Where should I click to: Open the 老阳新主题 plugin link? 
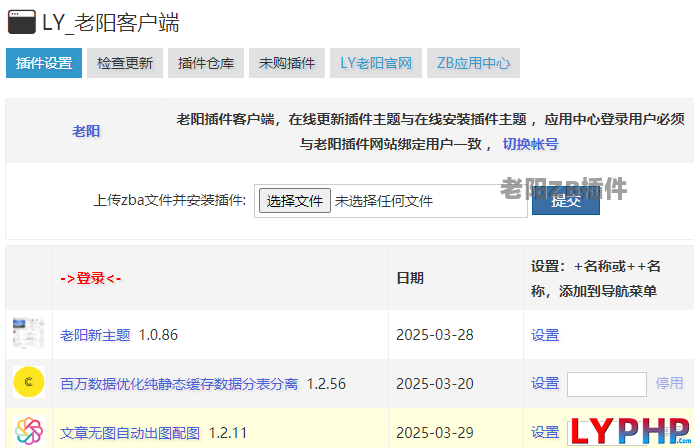[x=95, y=335]
